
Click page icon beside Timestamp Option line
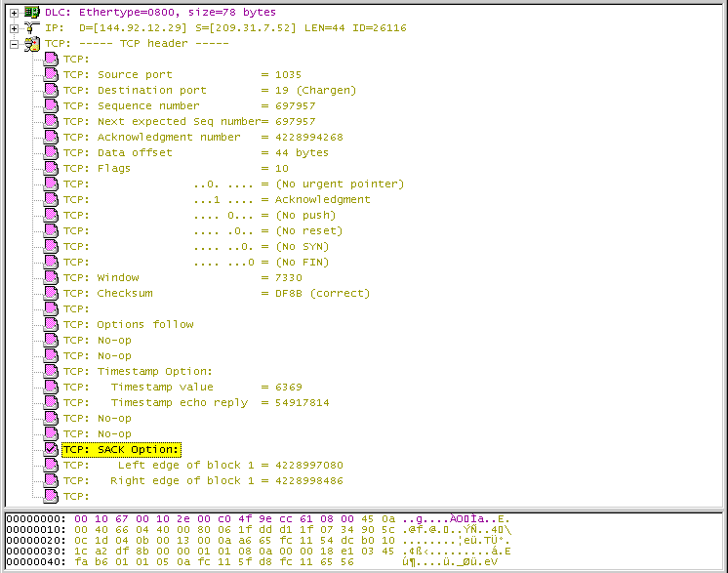click(51, 372)
